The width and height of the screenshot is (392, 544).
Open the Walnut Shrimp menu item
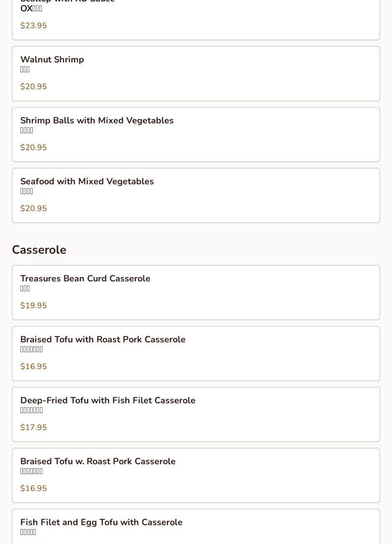52,60
